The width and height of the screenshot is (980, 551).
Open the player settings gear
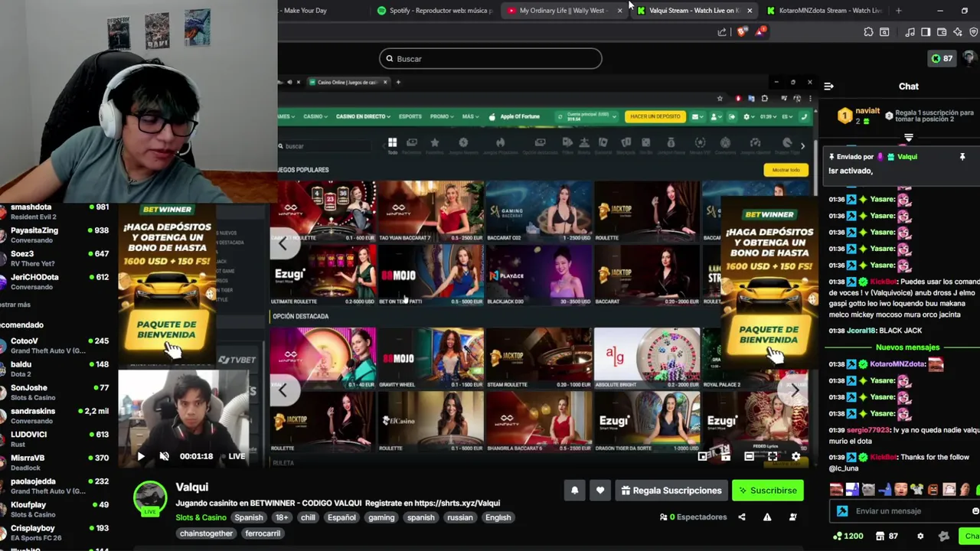[795, 456]
